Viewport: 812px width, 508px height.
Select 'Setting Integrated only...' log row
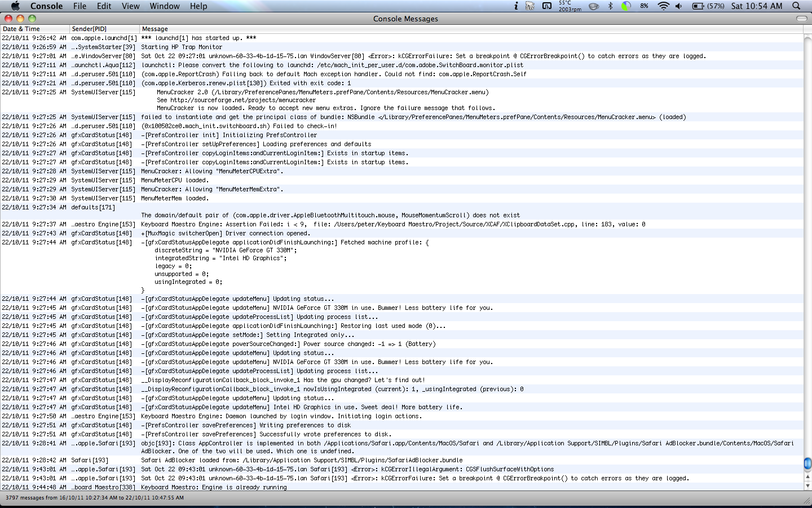(x=401, y=335)
